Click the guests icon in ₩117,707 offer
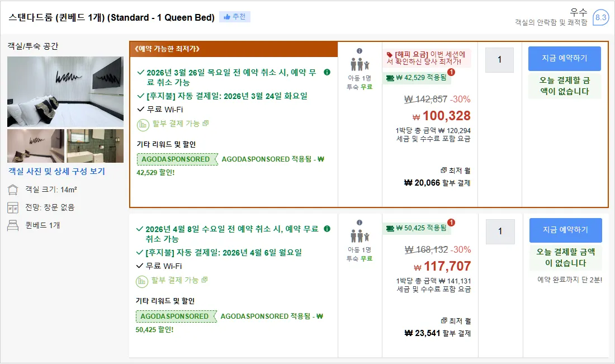This screenshot has width=615, height=364. tap(359, 236)
